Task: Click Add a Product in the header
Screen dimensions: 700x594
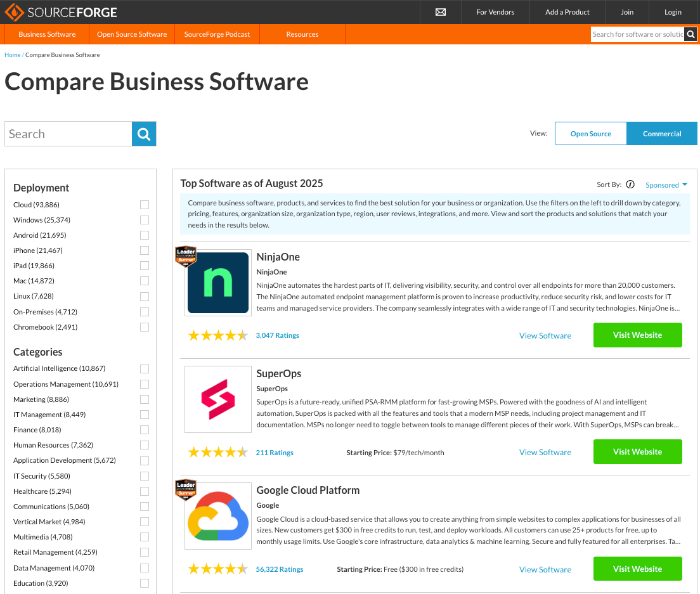Action: click(x=567, y=12)
